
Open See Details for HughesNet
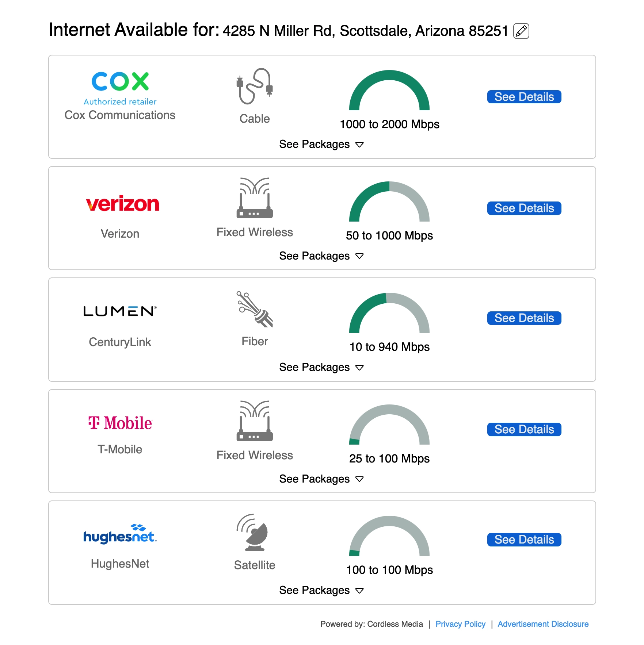pyautogui.click(x=524, y=540)
